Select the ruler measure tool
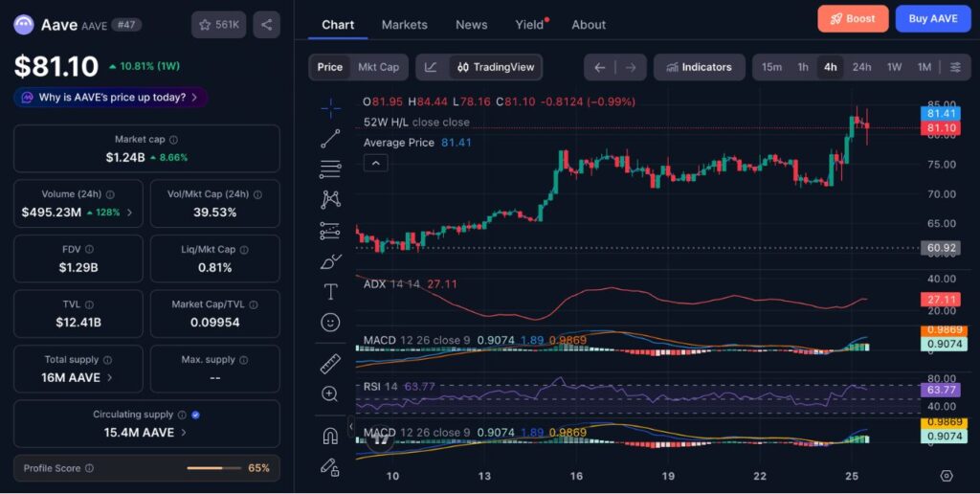 [x=330, y=363]
